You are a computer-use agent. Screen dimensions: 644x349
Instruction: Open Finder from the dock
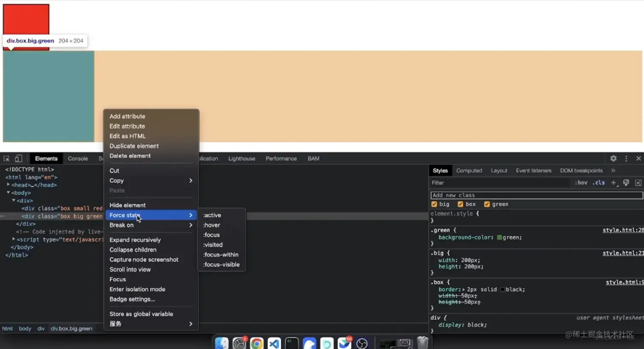(221, 343)
